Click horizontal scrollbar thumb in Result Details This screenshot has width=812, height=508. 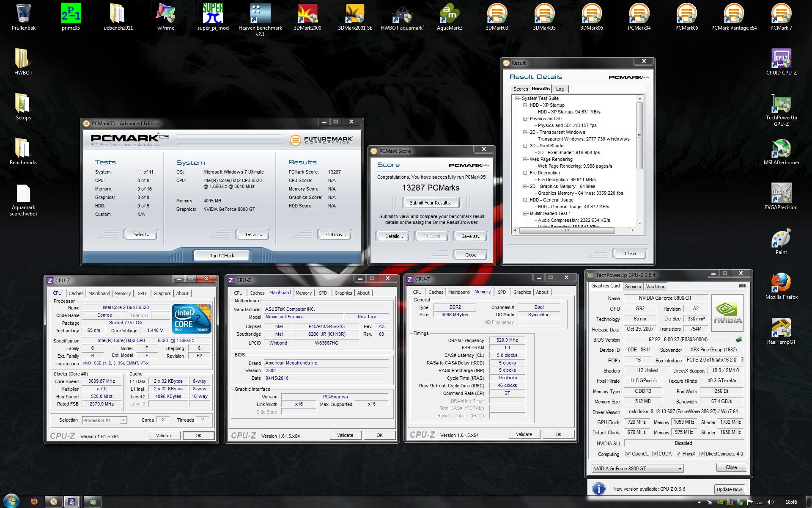click(x=567, y=231)
